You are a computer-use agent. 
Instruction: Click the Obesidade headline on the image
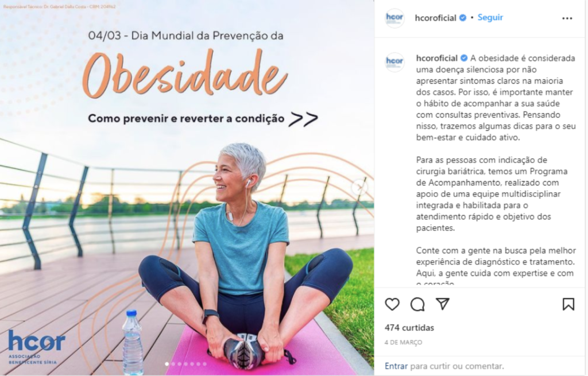(x=185, y=73)
